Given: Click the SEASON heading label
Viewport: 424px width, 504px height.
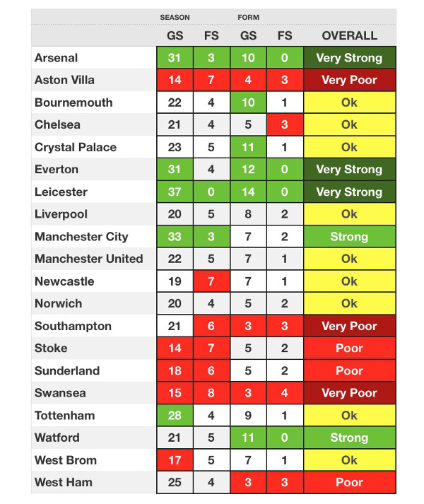Looking at the screenshot, I should [x=174, y=17].
